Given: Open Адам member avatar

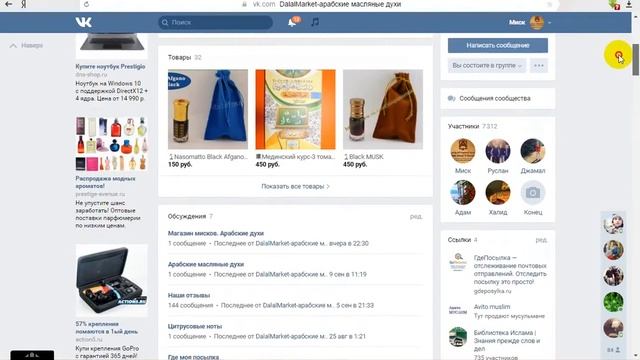Looking at the screenshot, I should click(x=463, y=192).
